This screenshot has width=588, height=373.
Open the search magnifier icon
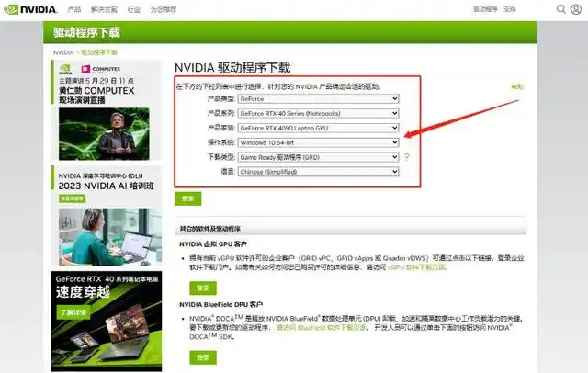click(x=560, y=9)
